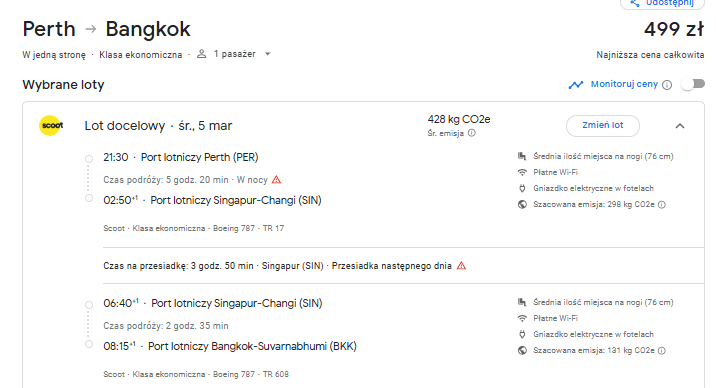This screenshot has width=716, height=388.
Task: Click the 428 kg CO2e emission label
Action: 459,120
